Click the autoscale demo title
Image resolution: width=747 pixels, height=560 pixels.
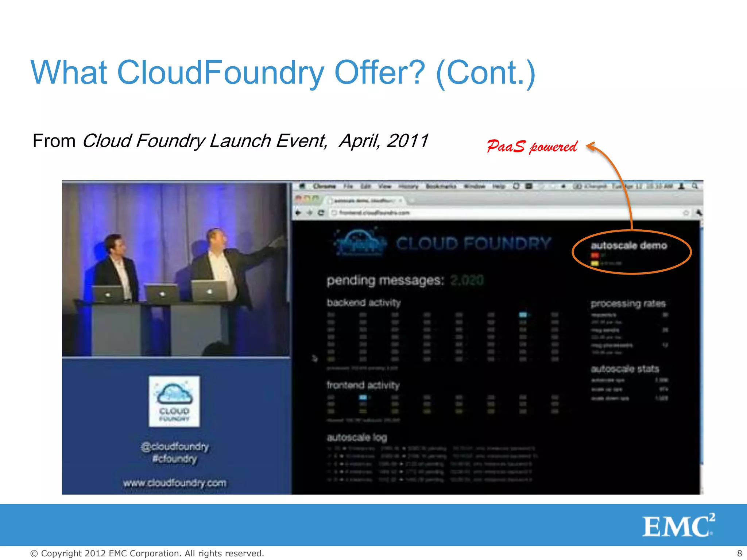629,245
